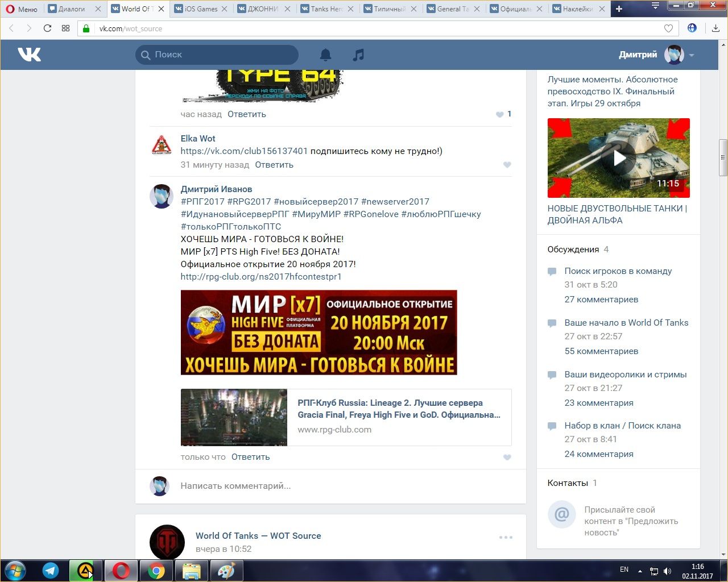Bookmark page with heart icon in address bar

pyautogui.click(x=668, y=28)
